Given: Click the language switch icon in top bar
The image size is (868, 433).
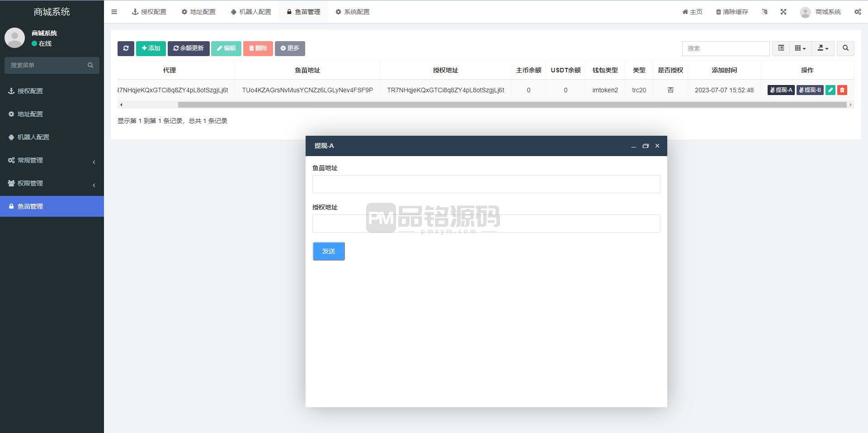Looking at the screenshot, I should (x=764, y=12).
